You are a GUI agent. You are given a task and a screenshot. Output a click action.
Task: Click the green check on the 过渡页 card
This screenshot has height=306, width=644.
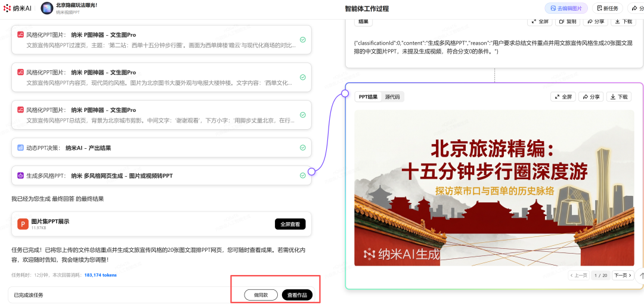click(x=303, y=40)
